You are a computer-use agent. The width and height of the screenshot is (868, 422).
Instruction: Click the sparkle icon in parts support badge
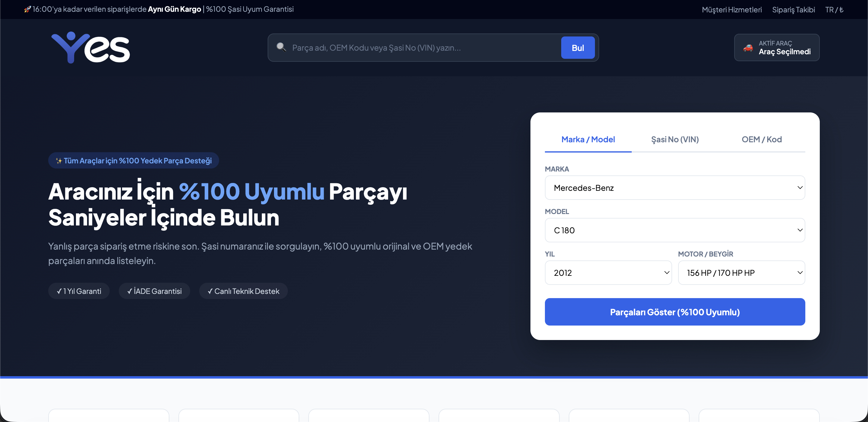pyautogui.click(x=59, y=161)
